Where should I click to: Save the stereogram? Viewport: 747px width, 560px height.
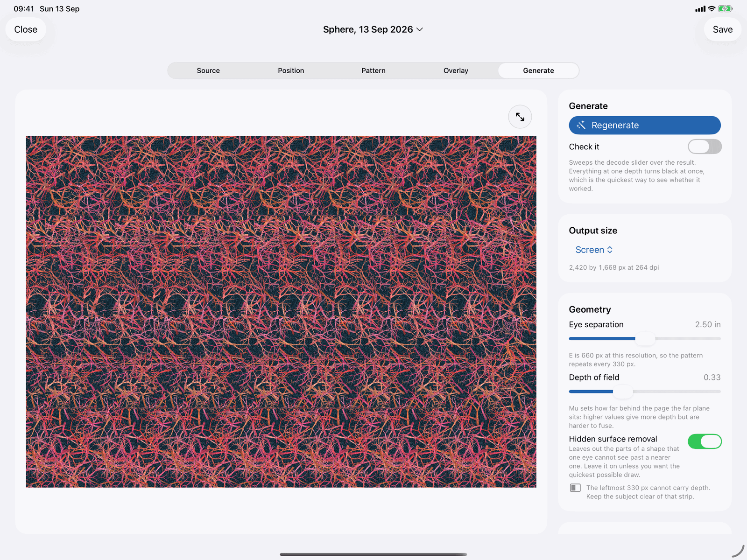click(722, 29)
